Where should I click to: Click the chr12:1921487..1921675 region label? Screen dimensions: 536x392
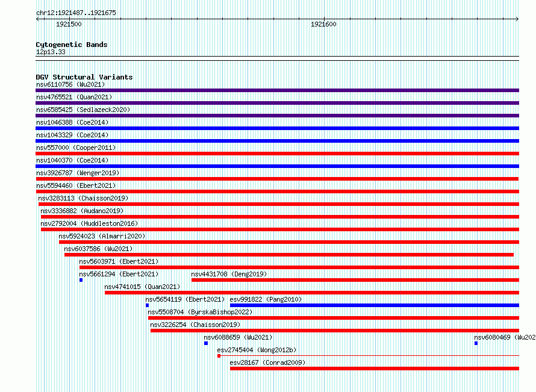pyautogui.click(x=76, y=13)
